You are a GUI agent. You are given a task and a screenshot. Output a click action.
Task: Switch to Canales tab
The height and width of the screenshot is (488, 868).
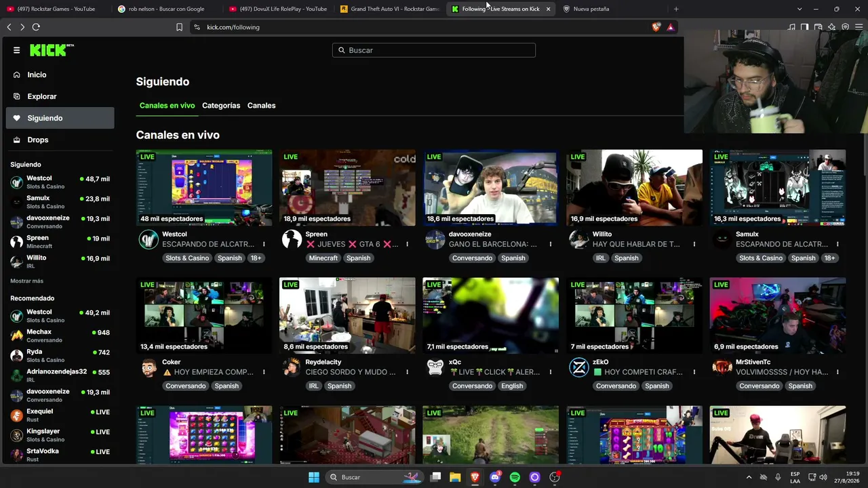click(x=261, y=106)
